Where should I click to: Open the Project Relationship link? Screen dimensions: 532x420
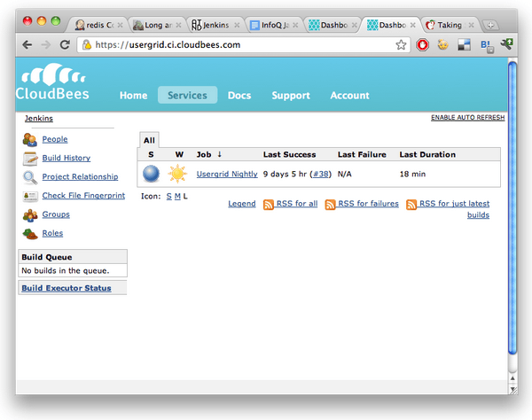click(x=80, y=176)
